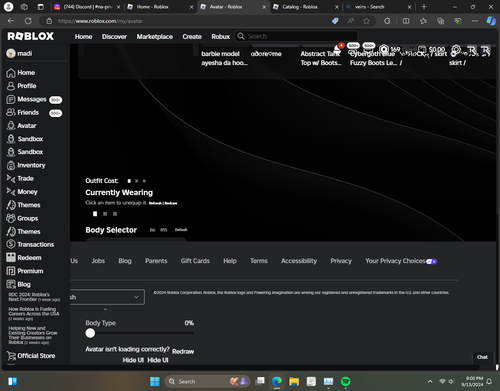The width and height of the screenshot is (500, 391).
Task: Open the Roblox settings gear icon
Action: (456, 50)
